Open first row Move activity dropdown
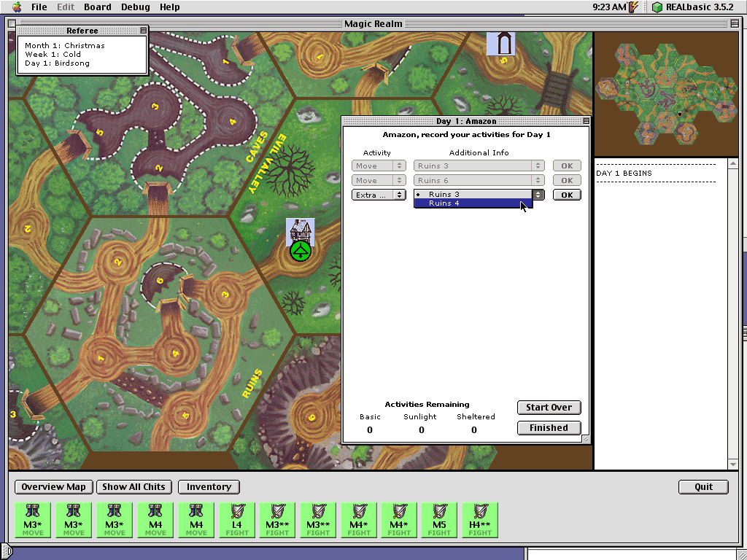This screenshot has height=560, width=747. 379,166
